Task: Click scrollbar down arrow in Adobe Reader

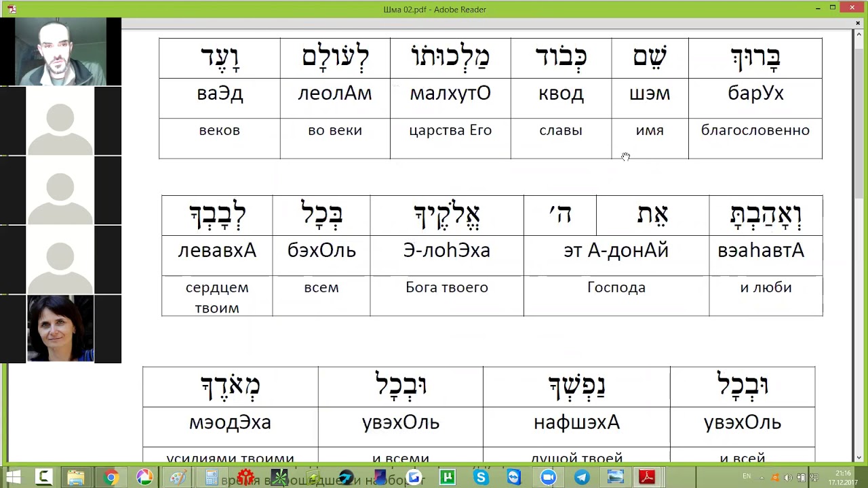Action: point(859,458)
